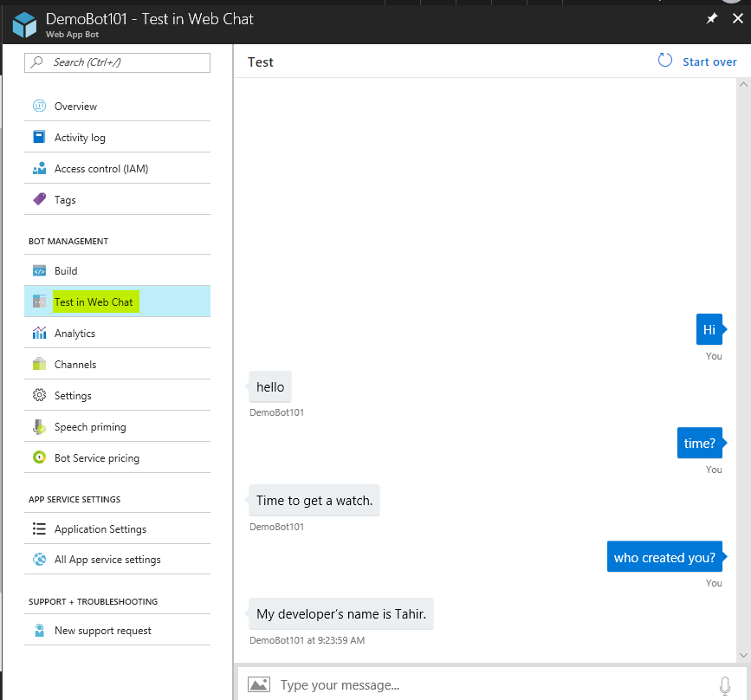The height and width of the screenshot is (700, 751).
Task: Click the Start over button
Action: tap(698, 62)
